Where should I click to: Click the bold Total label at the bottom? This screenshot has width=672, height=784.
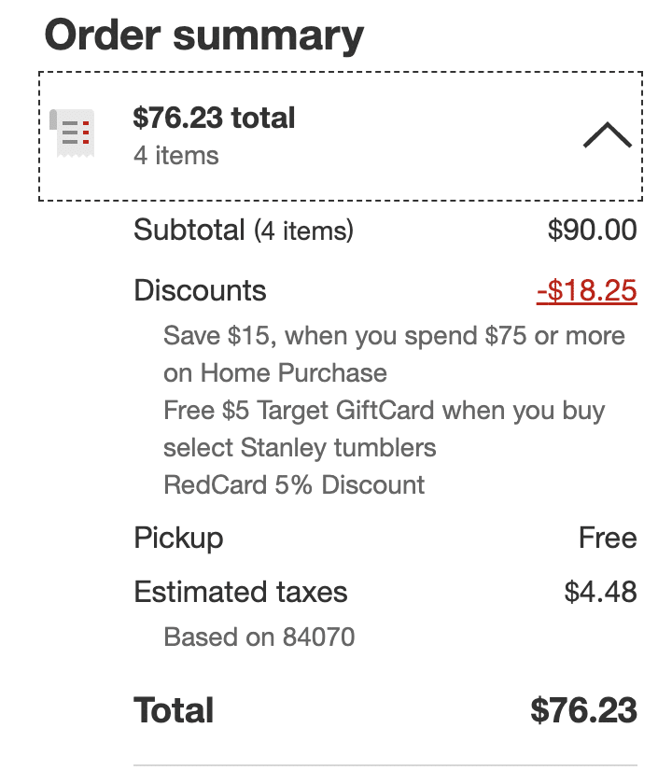174,710
